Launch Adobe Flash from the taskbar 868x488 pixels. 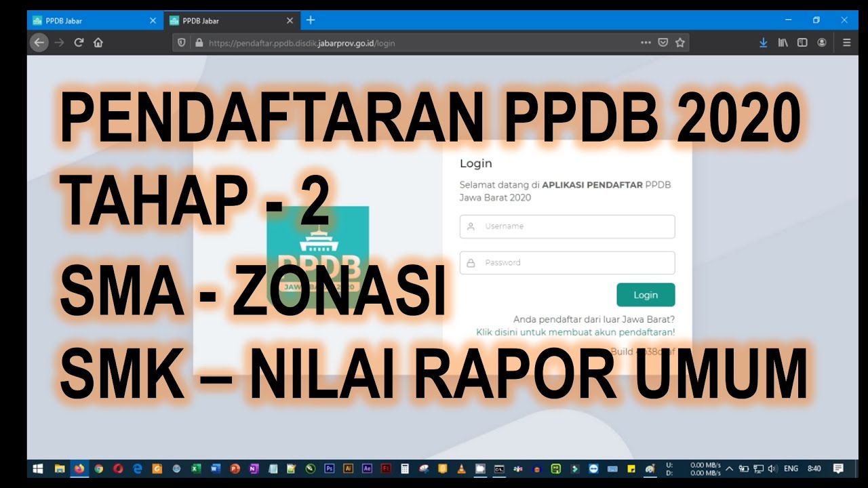coord(386,468)
